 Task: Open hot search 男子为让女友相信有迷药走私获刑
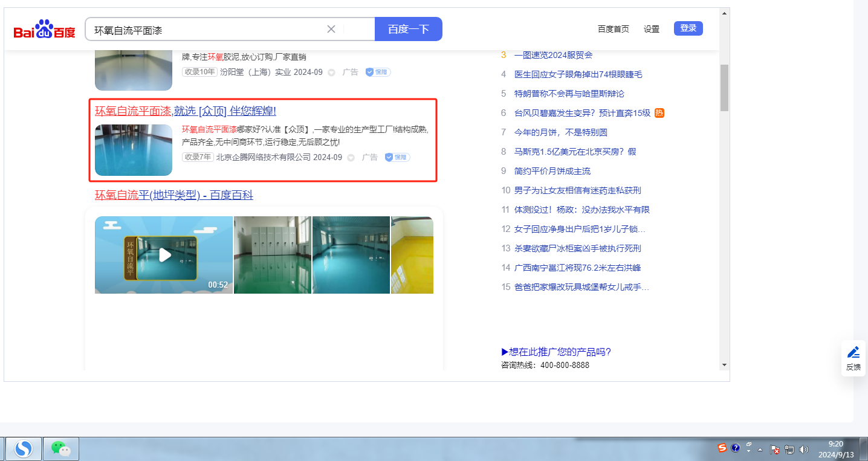point(578,190)
